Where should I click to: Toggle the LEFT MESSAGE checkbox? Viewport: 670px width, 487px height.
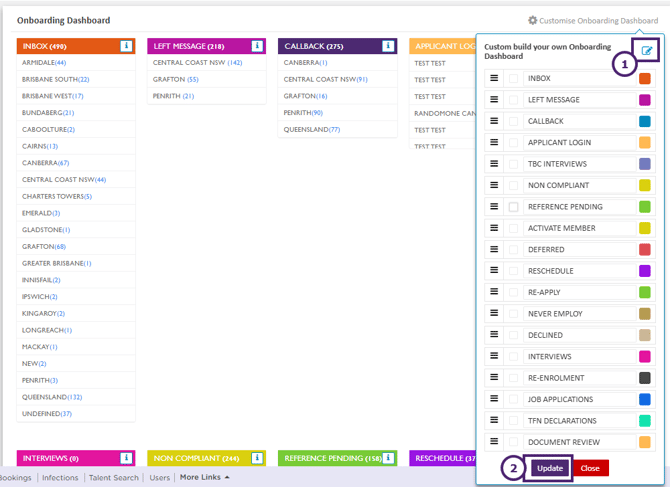pos(514,100)
